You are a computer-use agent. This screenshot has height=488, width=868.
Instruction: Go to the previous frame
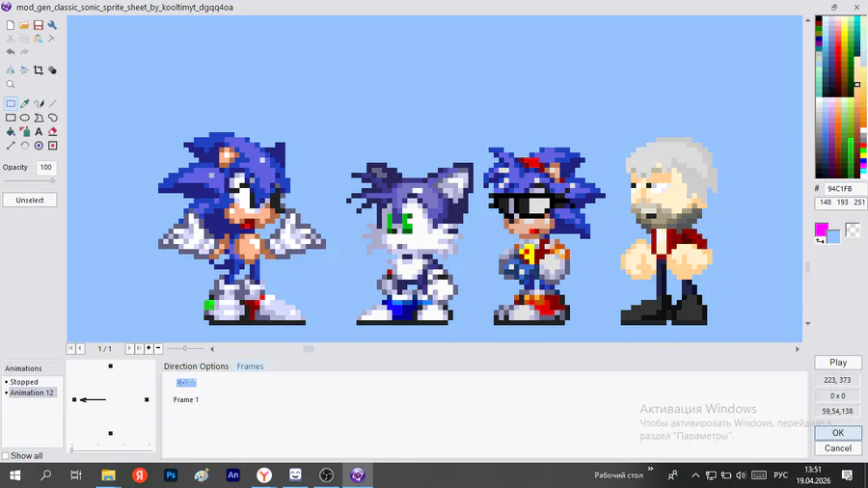tap(80, 348)
